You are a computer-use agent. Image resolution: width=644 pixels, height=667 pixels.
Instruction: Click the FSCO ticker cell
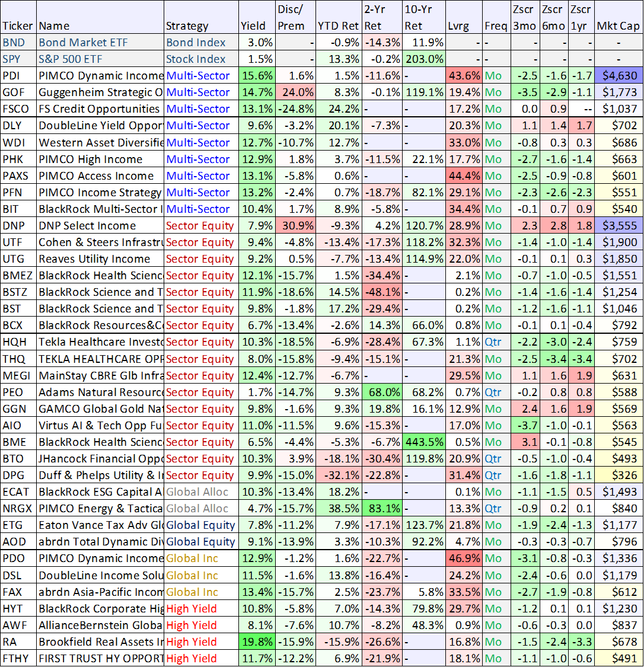pyautogui.click(x=18, y=109)
